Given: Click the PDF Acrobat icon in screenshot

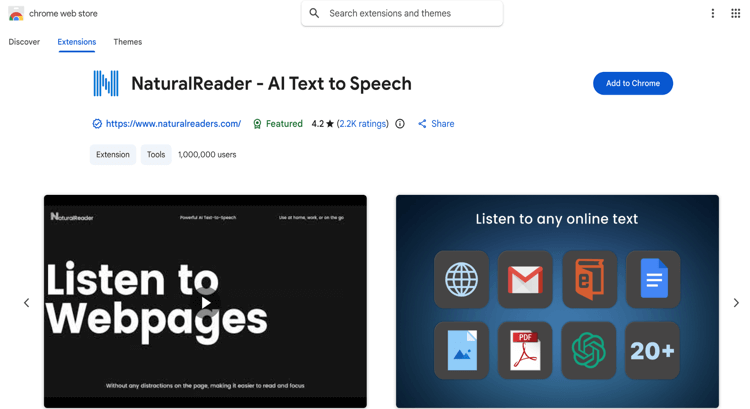Looking at the screenshot, I should (x=525, y=351).
